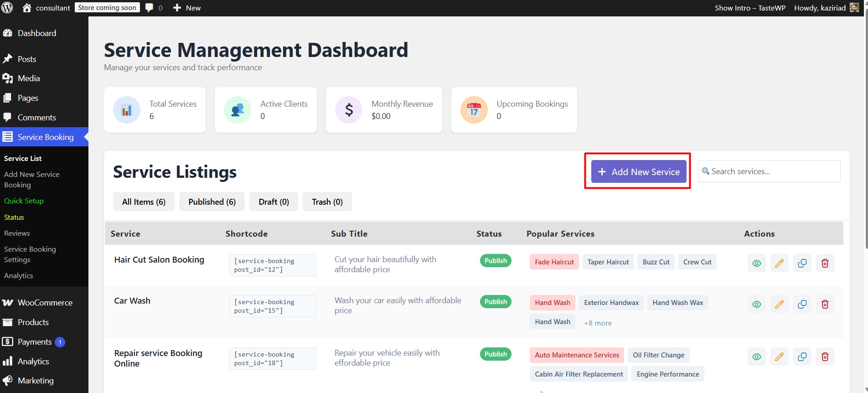Preview the Car Wash service via eye icon
868x393 pixels.
click(x=756, y=304)
